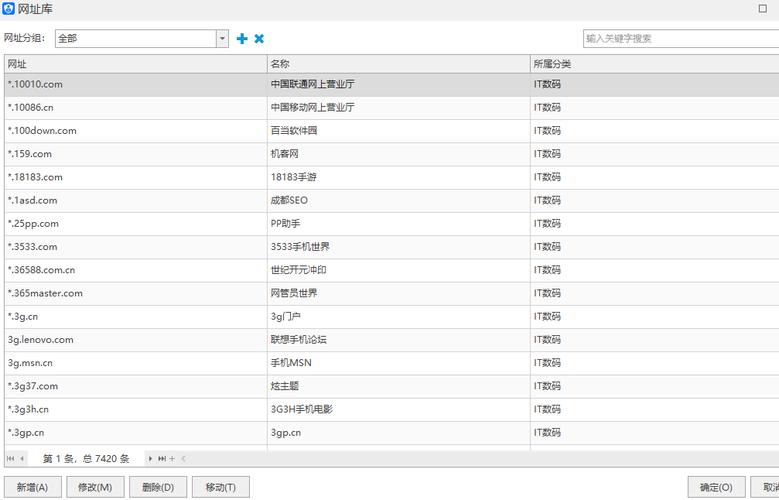Click the 新增(A) button
Screen dimensions: 779x500
pos(33,487)
